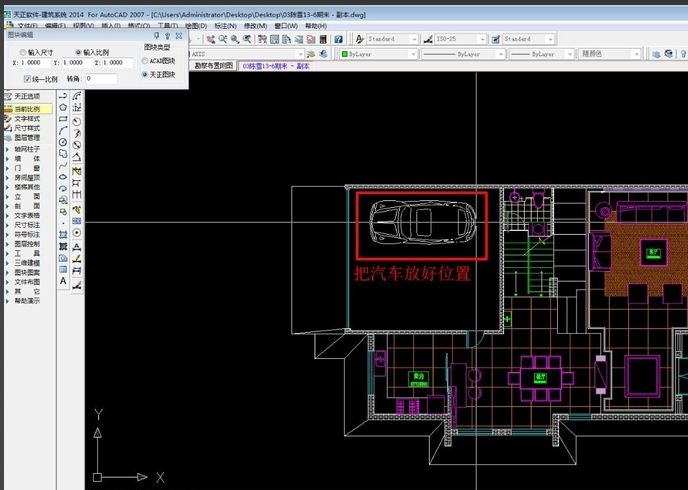This screenshot has width=688, height=490.
Task: Switch to 03陈雪13-6期末 - 副本 tab
Action: 276,66
